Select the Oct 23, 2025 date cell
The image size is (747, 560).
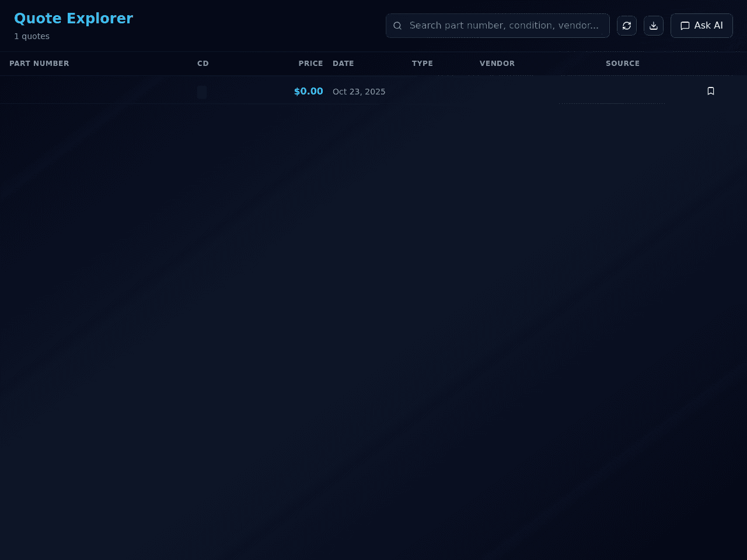pyautogui.click(x=359, y=92)
